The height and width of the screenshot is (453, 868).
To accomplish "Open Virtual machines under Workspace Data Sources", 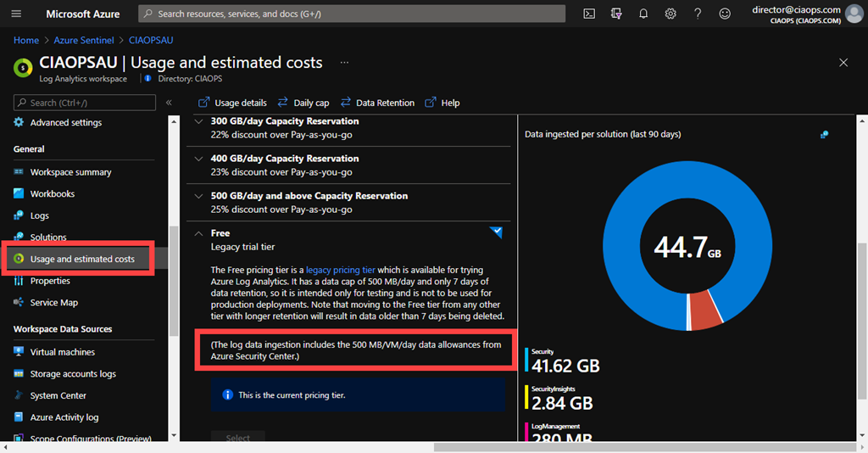I will point(63,352).
